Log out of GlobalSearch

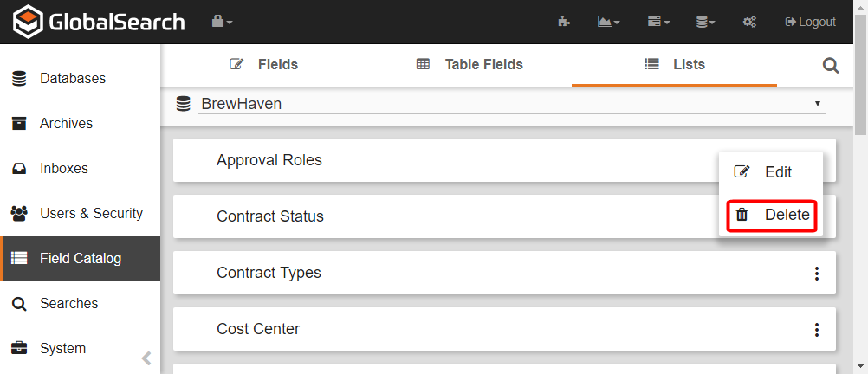810,22
